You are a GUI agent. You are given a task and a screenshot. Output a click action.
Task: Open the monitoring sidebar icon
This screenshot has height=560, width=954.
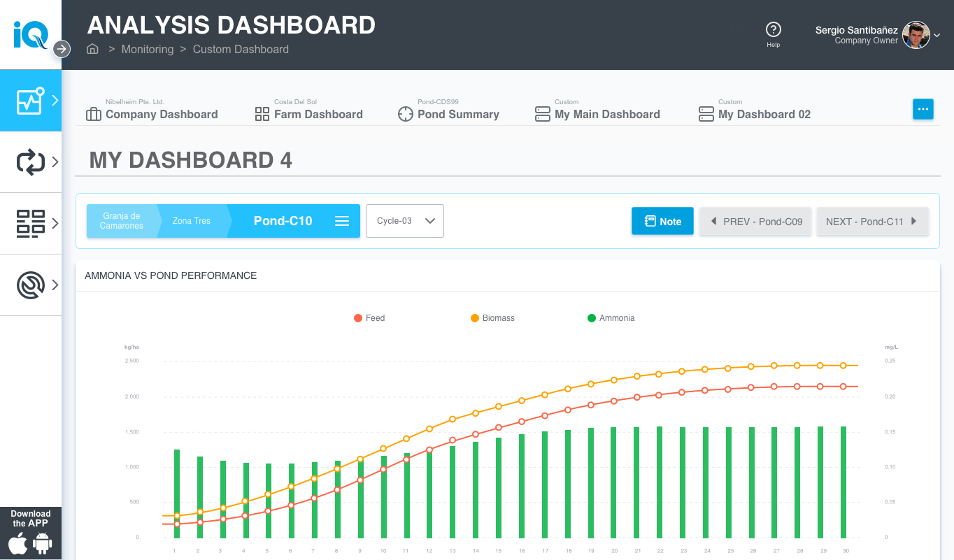[31, 101]
